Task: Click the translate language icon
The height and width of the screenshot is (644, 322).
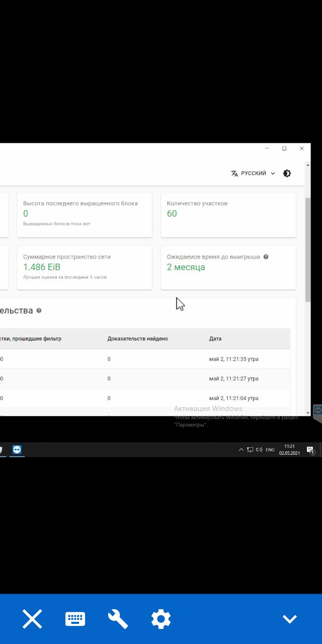Action: click(234, 173)
